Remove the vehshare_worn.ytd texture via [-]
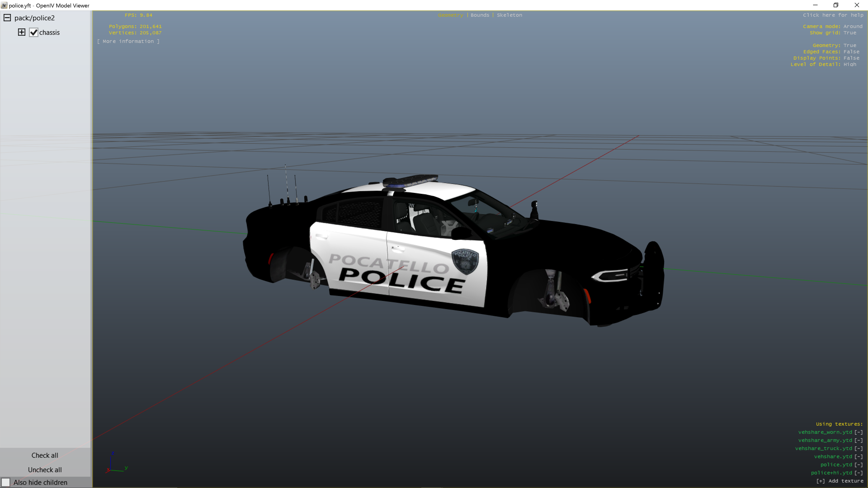Screen dimensions: 868x488 pyautogui.click(x=858, y=432)
